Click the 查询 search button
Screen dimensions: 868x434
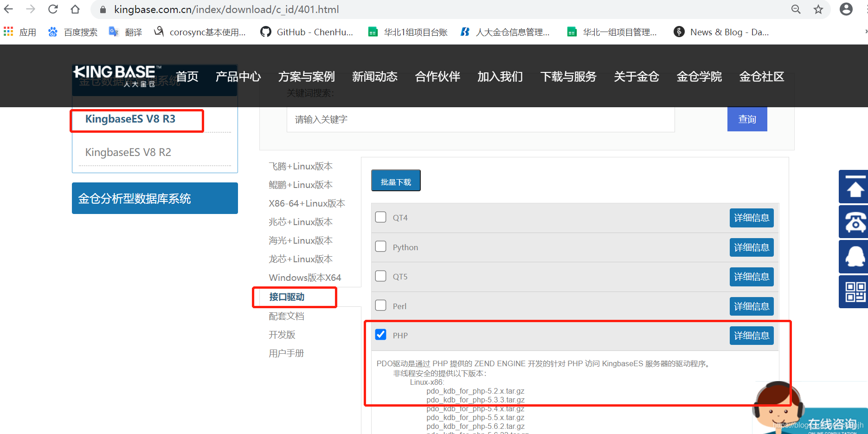747,119
